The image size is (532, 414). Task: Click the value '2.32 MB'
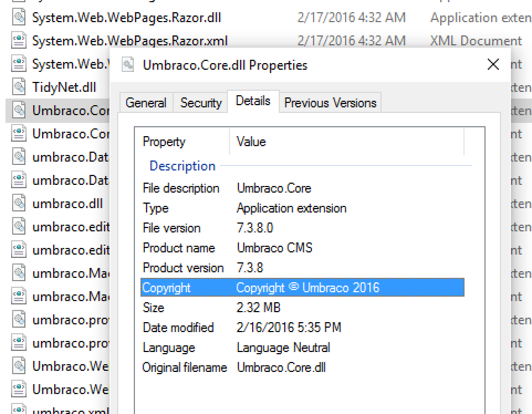tap(259, 307)
